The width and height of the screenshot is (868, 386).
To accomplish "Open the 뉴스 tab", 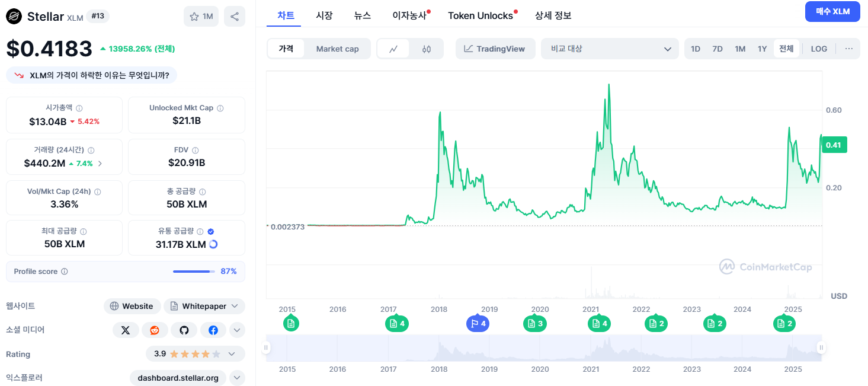I will click(x=363, y=15).
